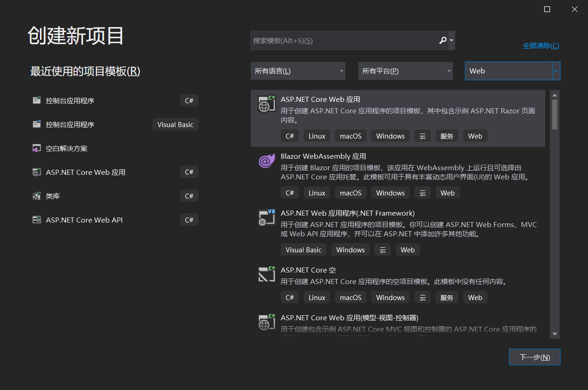
Task: Click Linux tag under ASP.NET Core Web 应用
Action: click(317, 136)
